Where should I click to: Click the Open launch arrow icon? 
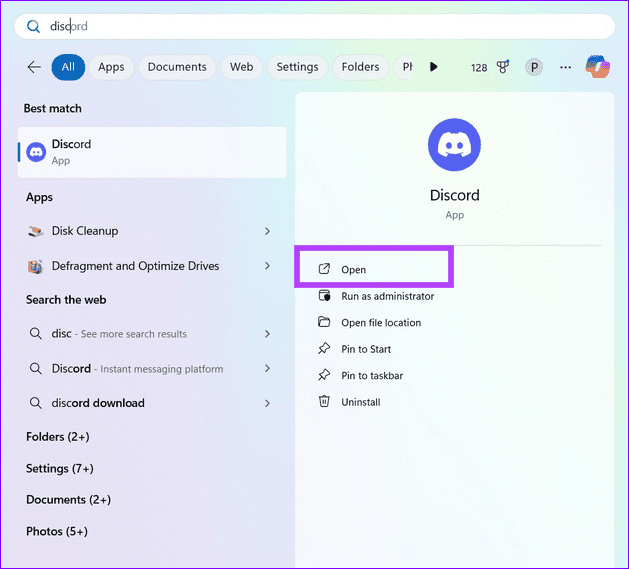(324, 269)
